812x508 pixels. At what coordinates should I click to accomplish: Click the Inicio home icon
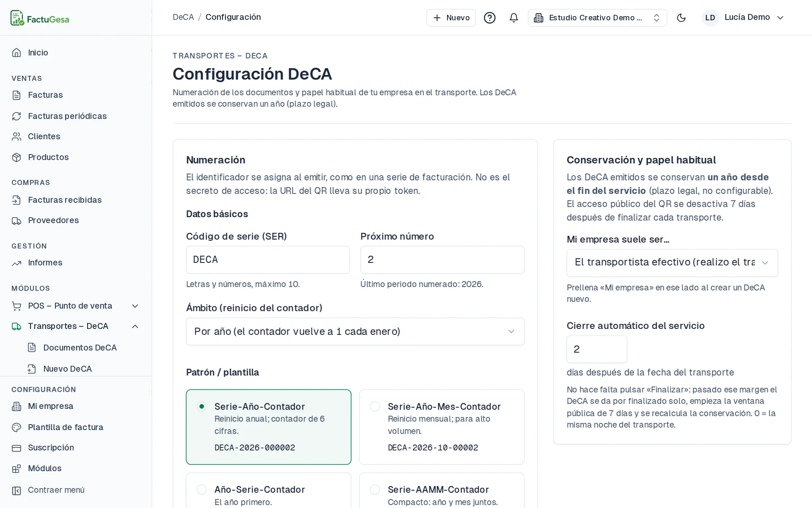pos(16,52)
